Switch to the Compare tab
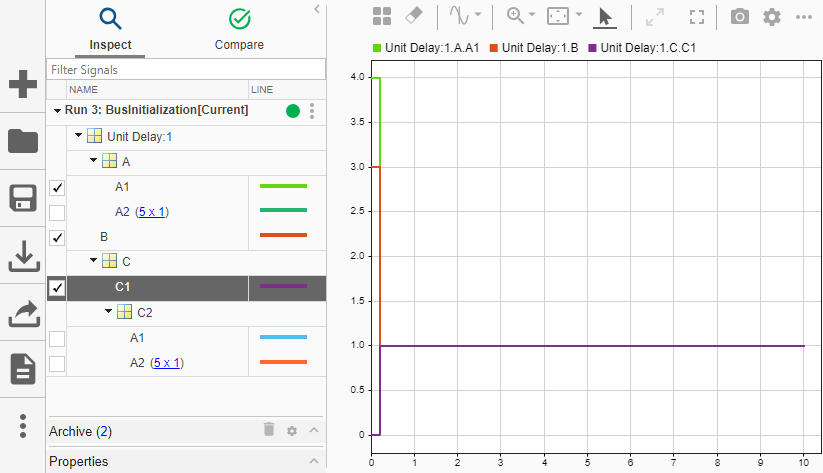 coord(239,30)
